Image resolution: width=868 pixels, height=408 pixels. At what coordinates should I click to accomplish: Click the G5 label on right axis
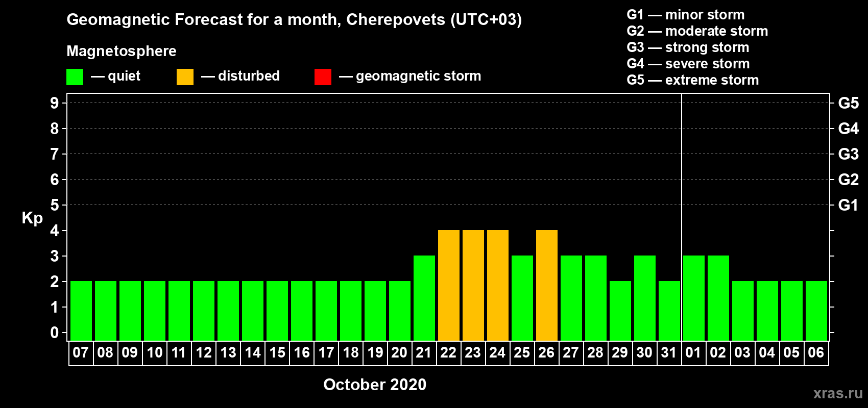point(849,103)
